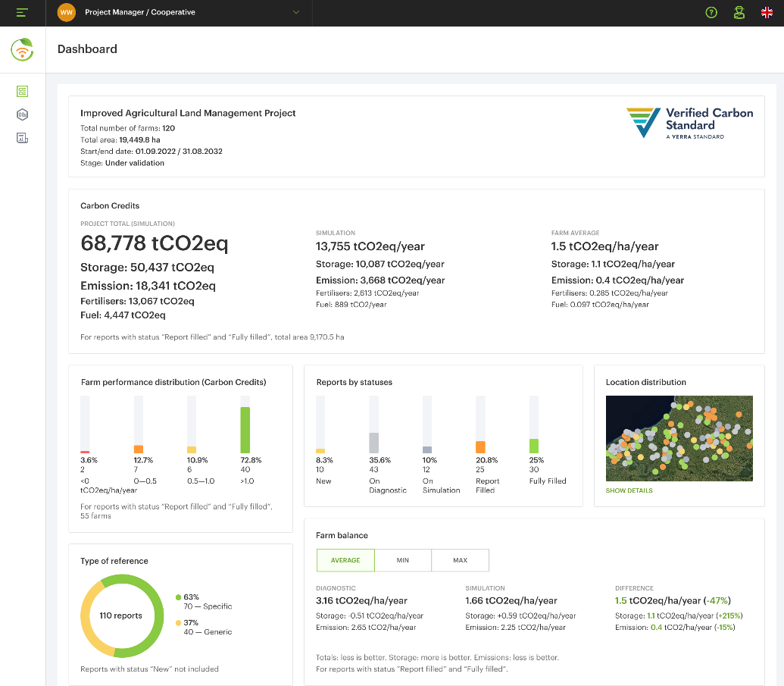Image resolution: width=784 pixels, height=686 pixels.
Task: Click '1.5 tCO2eq/ha/year' farm average value
Action: coord(605,246)
